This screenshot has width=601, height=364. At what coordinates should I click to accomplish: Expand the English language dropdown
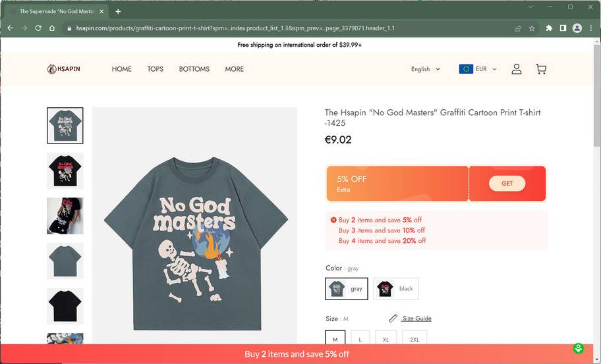point(425,69)
